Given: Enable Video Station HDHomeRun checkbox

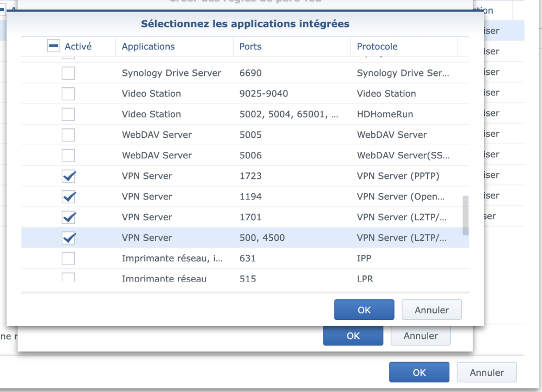Looking at the screenshot, I should click(x=68, y=114).
